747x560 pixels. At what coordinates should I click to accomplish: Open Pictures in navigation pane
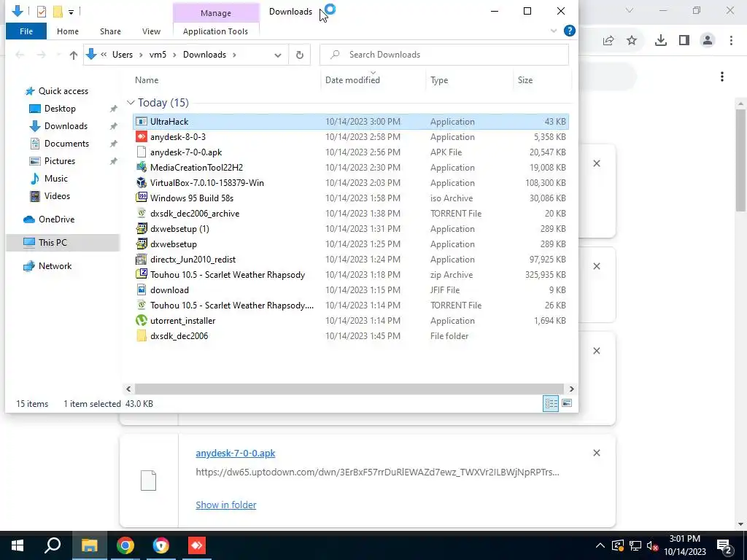[x=60, y=161]
